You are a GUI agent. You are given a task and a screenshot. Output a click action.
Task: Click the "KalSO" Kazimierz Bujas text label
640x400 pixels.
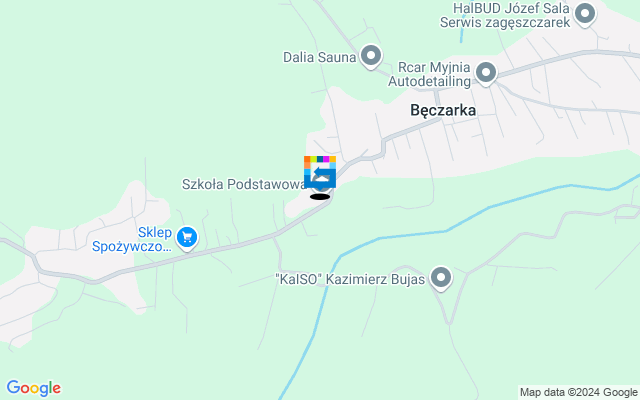tap(351, 280)
